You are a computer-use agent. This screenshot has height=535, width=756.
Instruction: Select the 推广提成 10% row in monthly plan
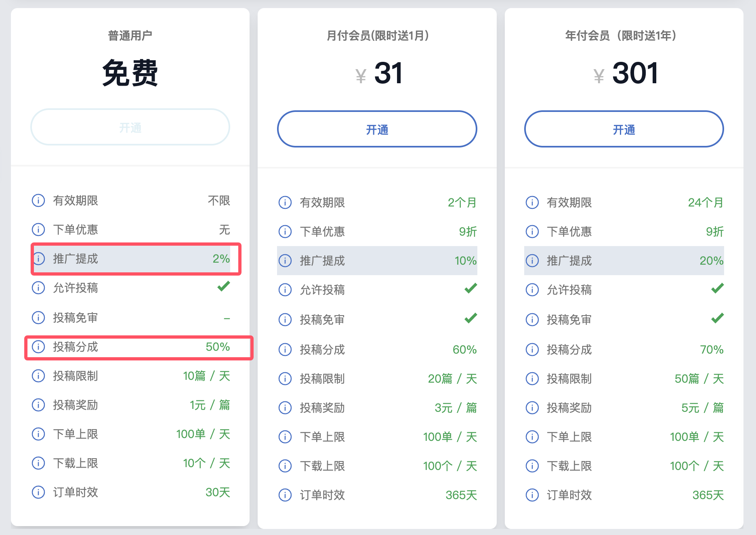[377, 261]
